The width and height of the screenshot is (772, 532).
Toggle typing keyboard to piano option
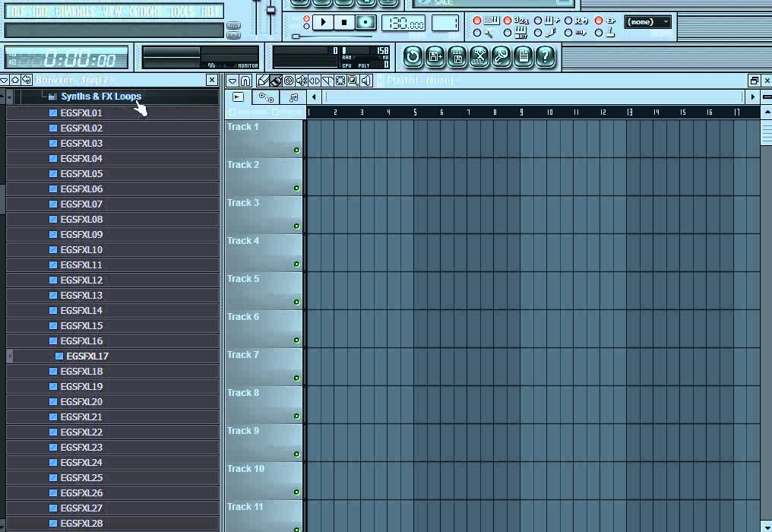(x=477, y=21)
